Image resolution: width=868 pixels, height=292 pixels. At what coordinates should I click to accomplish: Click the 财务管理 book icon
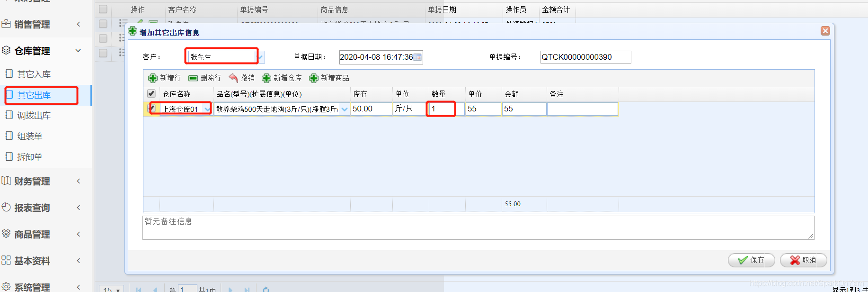[6, 181]
